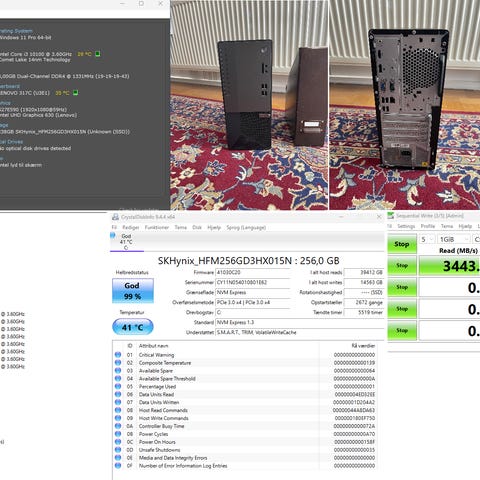Open the Tema menu in CrystalDiskMark
The height and width of the screenshot is (480, 480).
[447, 226]
